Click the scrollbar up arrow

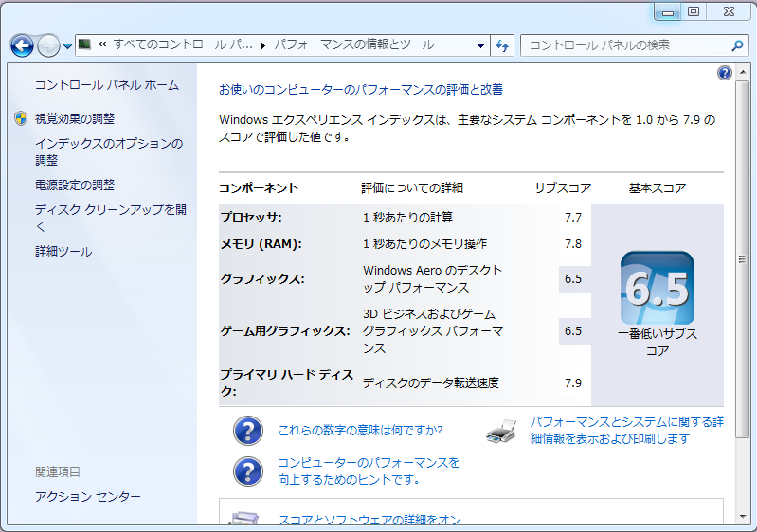tap(743, 73)
